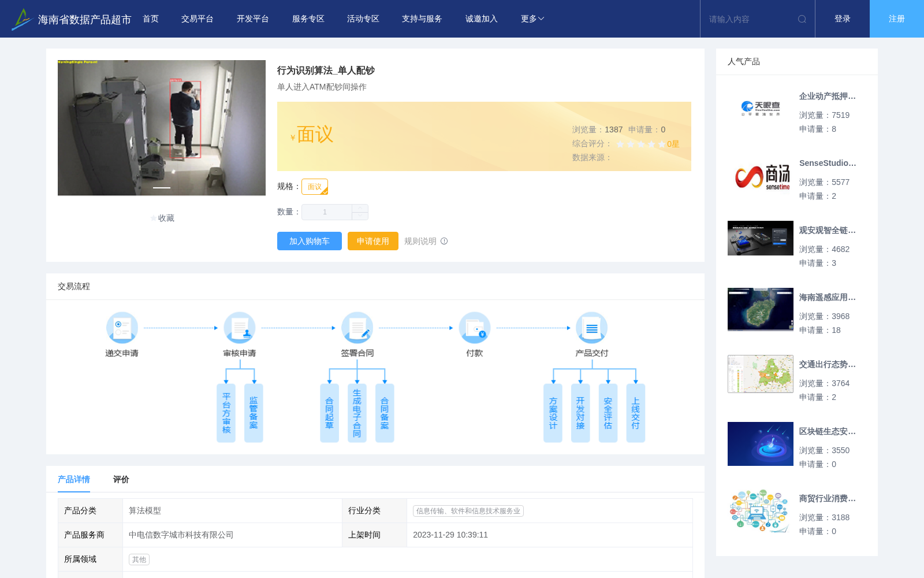This screenshot has width=924, height=578.
Task: Open the 活动专区 nav item
Action: tap(363, 19)
